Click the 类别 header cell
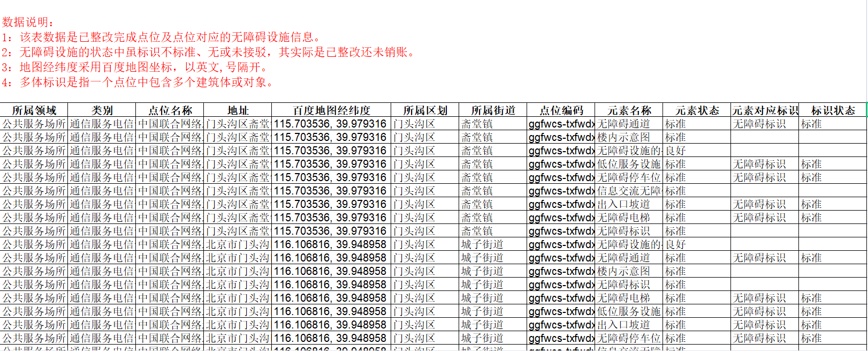 [x=102, y=110]
